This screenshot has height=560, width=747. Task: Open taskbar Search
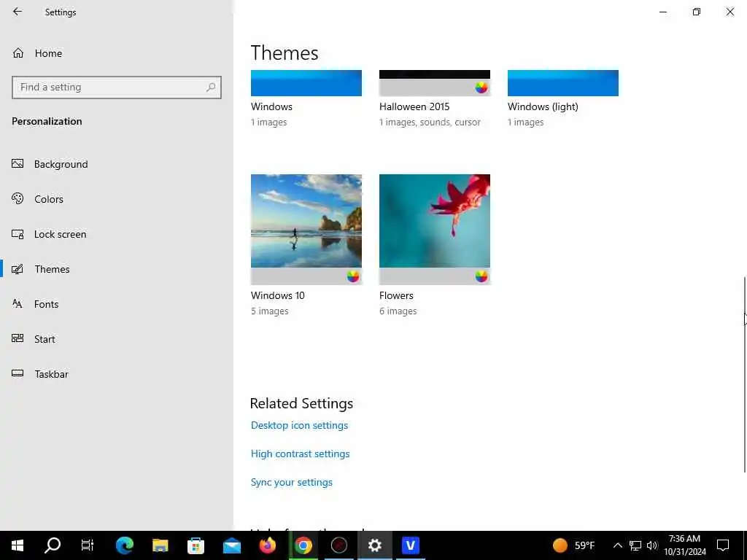pos(53,545)
